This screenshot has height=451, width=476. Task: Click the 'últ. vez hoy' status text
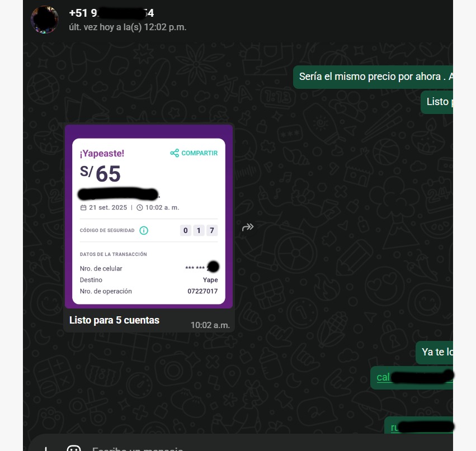coord(128,27)
